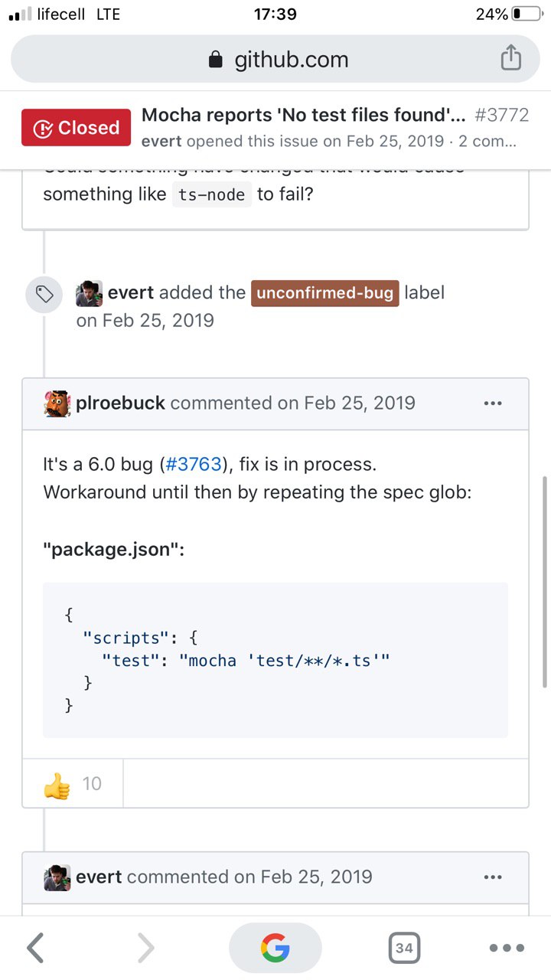
Task: Open the browser's three-dot menu
Action: pyautogui.click(x=506, y=949)
